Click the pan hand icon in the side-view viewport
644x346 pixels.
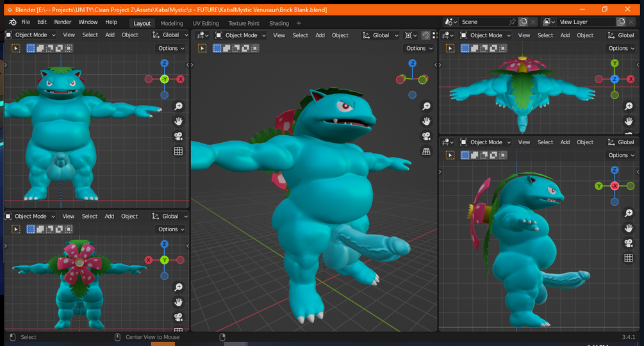[629, 228]
